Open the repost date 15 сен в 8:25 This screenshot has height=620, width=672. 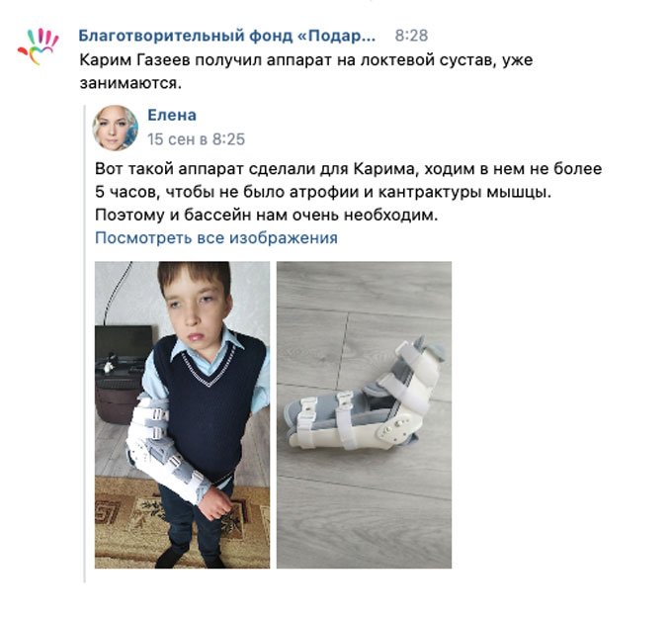[196, 139]
